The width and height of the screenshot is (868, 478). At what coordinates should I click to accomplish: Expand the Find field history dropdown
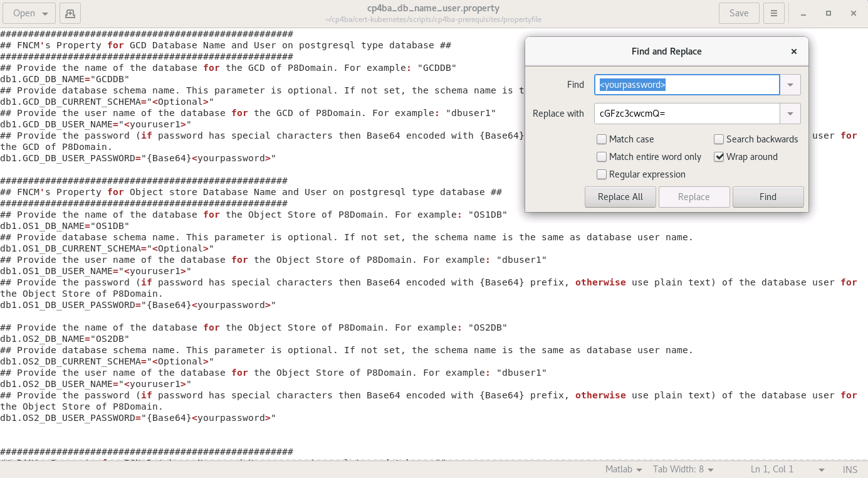(x=790, y=85)
